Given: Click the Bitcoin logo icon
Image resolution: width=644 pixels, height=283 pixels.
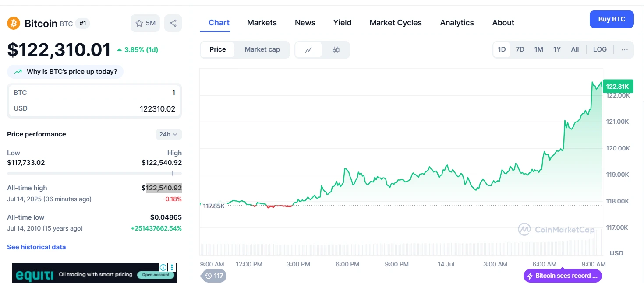Looking at the screenshot, I should tap(14, 23).
